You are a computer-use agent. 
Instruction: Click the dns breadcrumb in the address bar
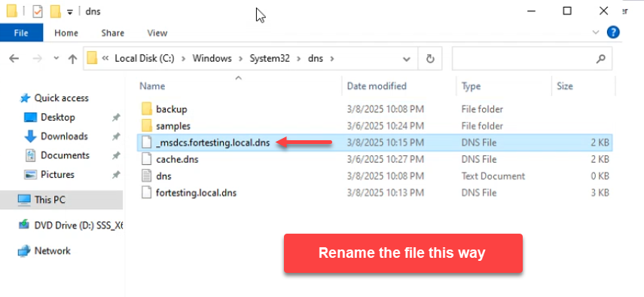tap(316, 59)
